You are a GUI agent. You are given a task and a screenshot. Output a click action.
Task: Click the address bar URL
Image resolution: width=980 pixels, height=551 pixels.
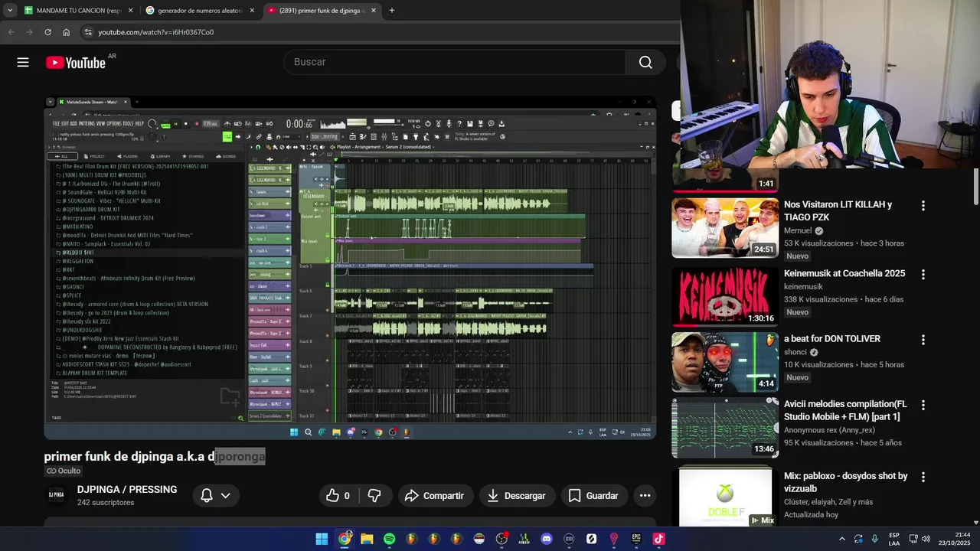point(156,32)
